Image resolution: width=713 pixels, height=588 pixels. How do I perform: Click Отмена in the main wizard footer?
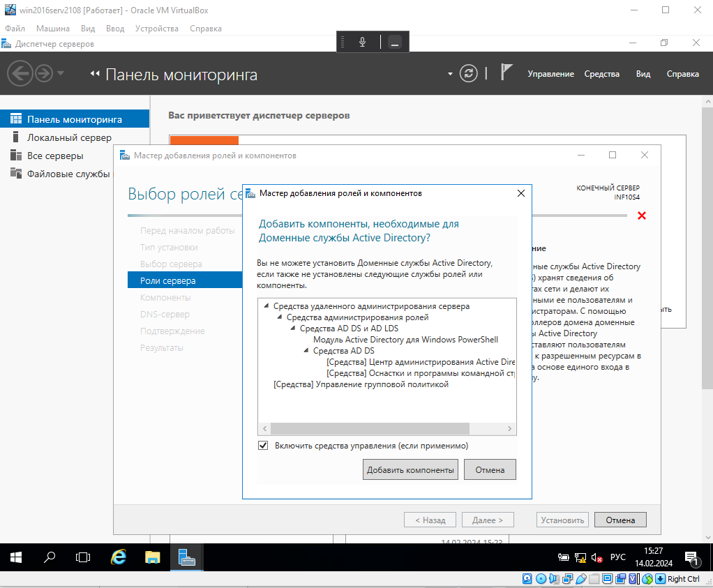click(620, 520)
